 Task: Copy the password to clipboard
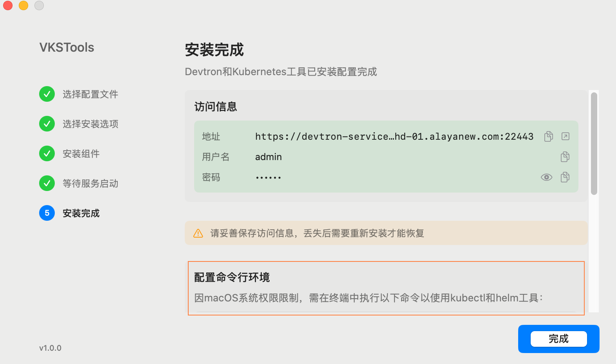(x=565, y=177)
